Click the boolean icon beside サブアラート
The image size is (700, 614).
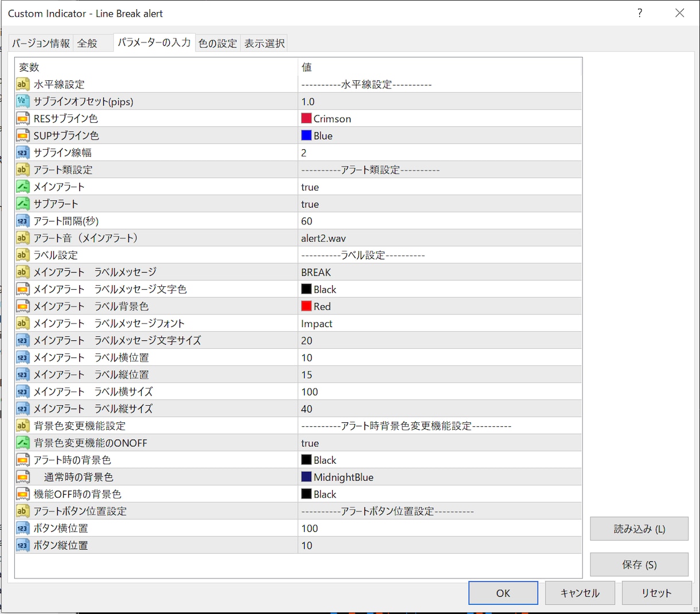[22, 204]
